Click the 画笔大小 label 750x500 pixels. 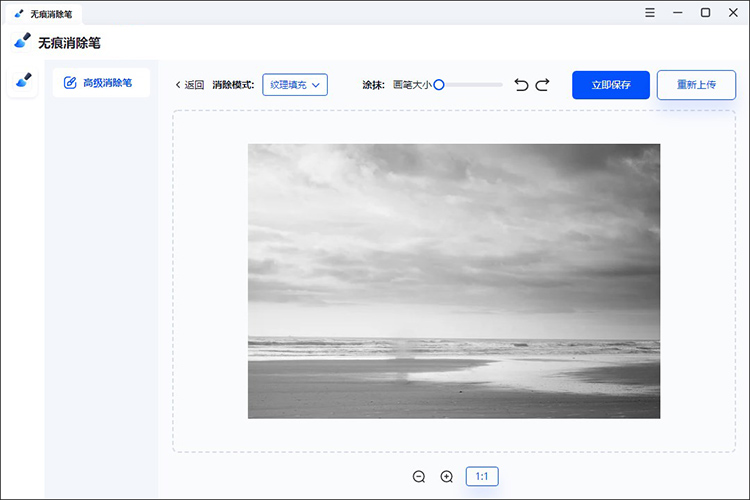coord(412,85)
